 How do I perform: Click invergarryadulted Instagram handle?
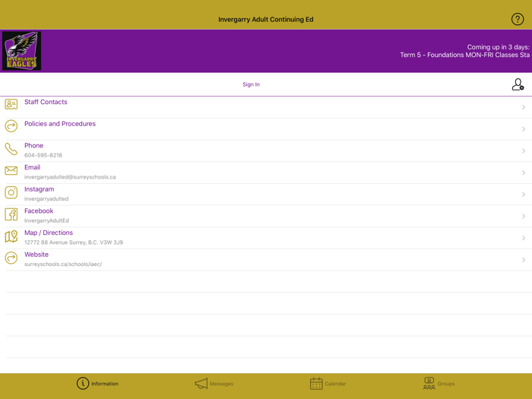point(46,199)
